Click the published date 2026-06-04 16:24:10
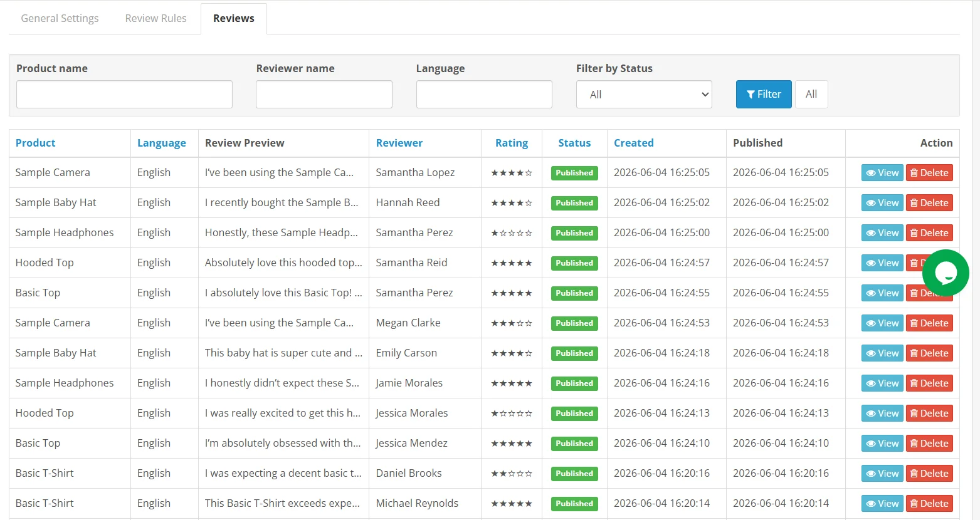This screenshot has height=520, width=980. click(x=781, y=443)
